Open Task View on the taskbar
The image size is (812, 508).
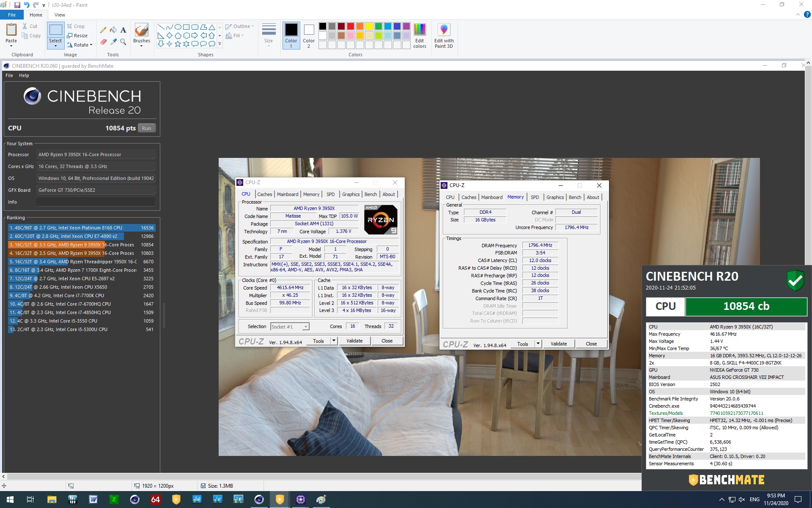(30, 500)
